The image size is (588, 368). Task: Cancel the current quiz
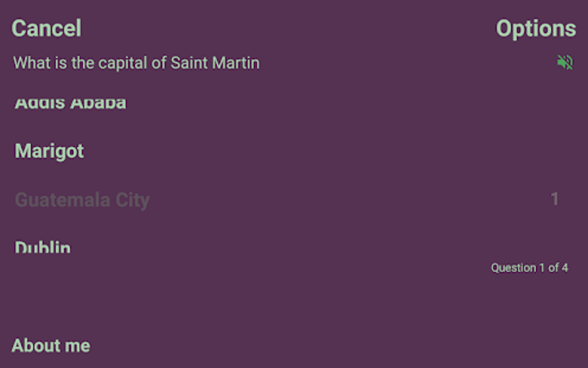point(47,28)
